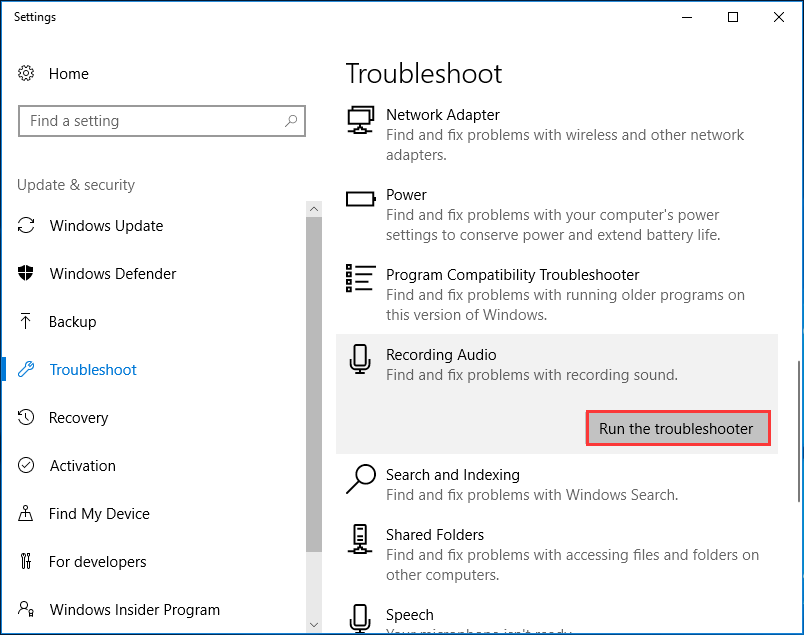Open the For developers page
This screenshot has width=804, height=635.
point(93,561)
